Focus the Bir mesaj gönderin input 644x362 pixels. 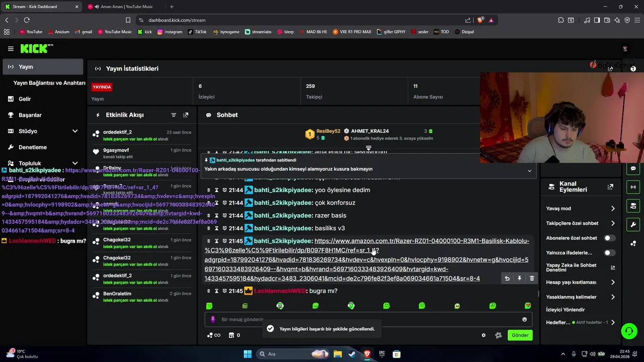point(367,319)
